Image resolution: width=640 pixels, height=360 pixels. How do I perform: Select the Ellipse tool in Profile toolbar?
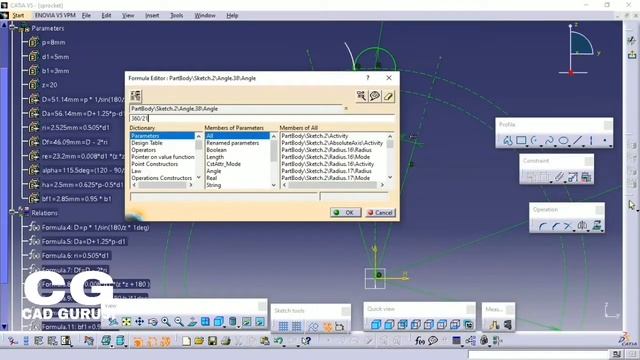point(563,141)
